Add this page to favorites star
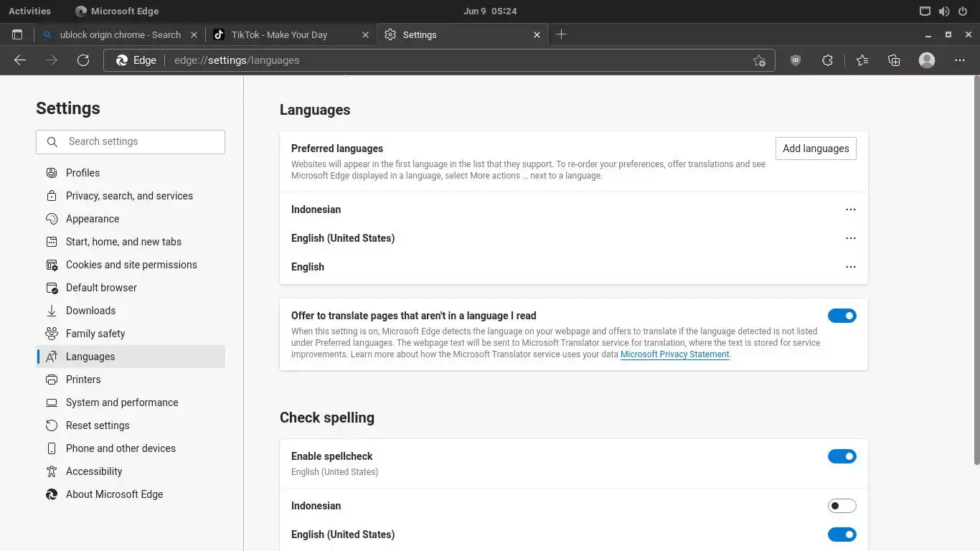The image size is (980, 551). 759,60
